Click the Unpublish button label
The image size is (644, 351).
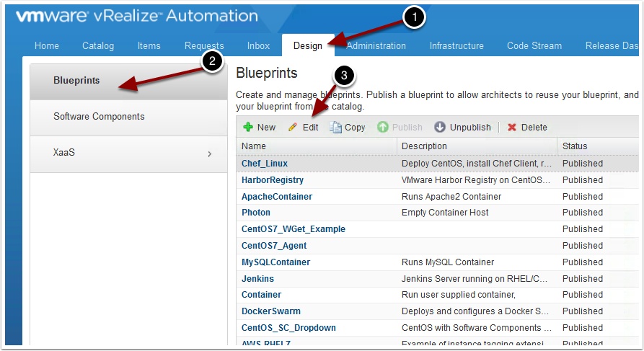[x=470, y=128]
